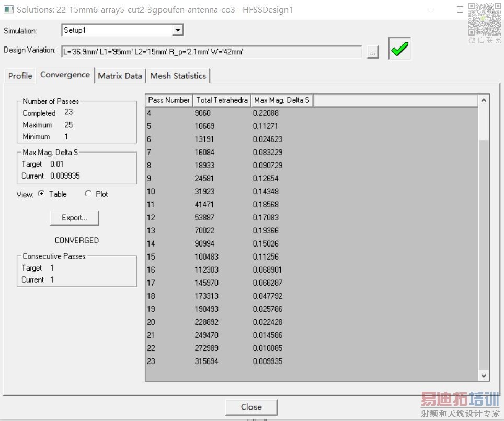Viewport: 504px width, 421px height.
Task: Select the Convergence tab
Action: coord(65,75)
